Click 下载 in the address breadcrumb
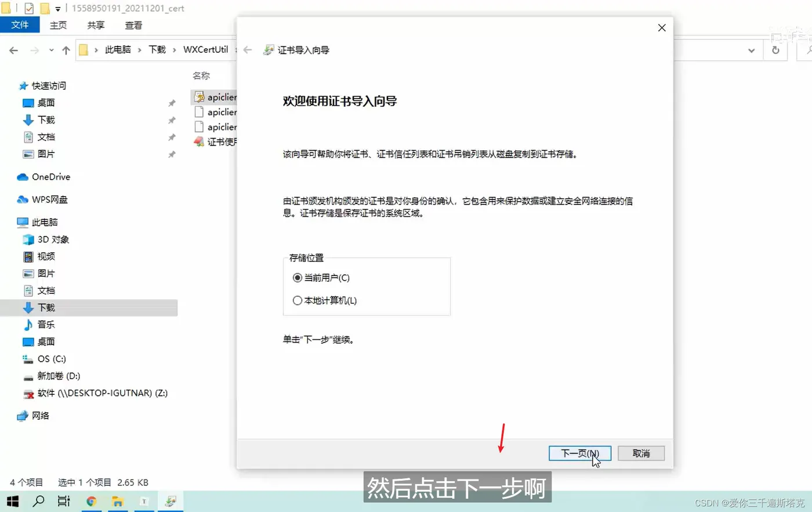The image size is (812, 512). 157,50
